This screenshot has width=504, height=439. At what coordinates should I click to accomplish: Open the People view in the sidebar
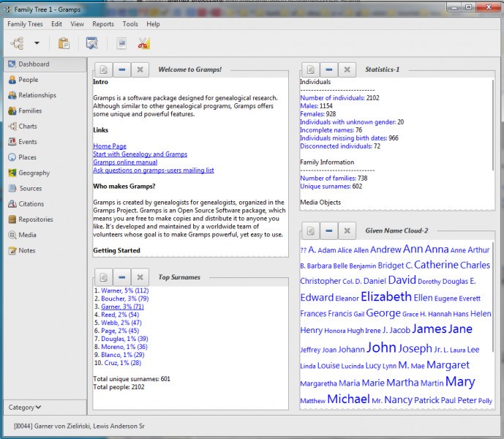click(29, 80)
